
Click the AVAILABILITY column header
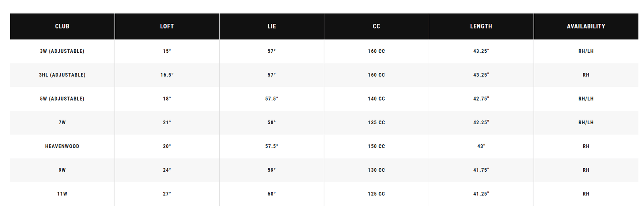point(586,26)
